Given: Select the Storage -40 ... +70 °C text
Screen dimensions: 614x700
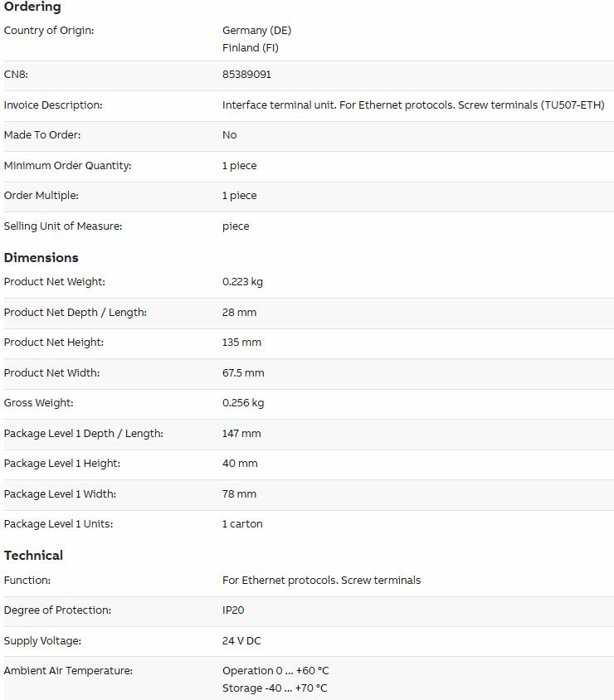Looking at the screenshot, I should [x=275, y=688].
